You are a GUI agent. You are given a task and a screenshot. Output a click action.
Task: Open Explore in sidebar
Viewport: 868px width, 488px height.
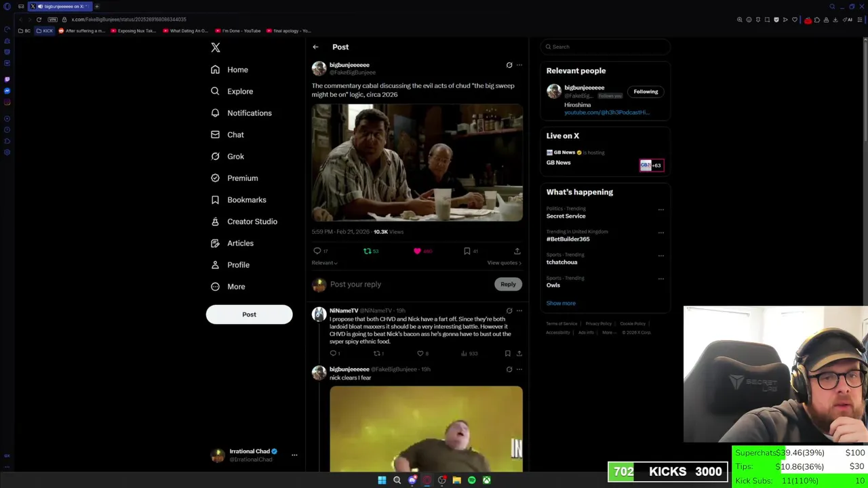point(232,91)
